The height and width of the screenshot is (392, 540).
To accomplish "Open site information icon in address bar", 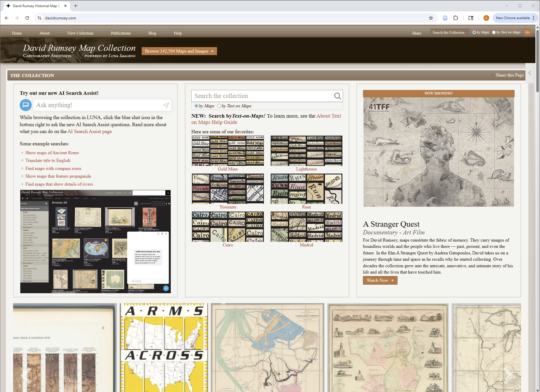I will [39, 18].
